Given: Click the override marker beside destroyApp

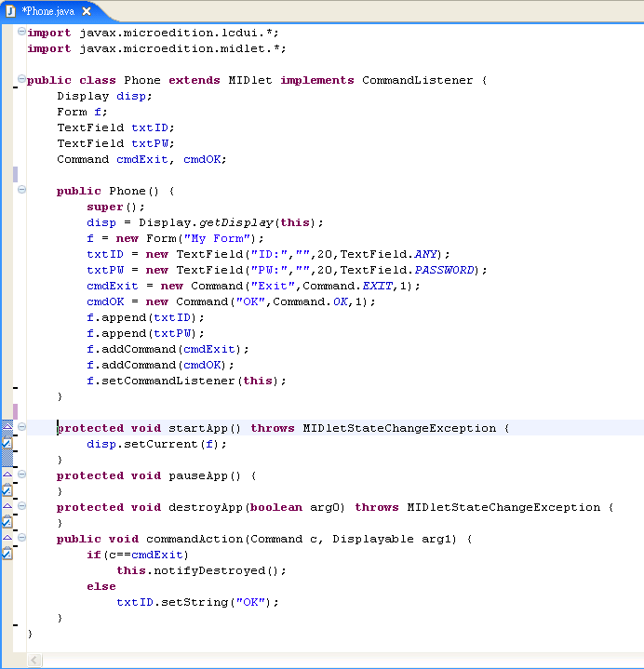Looking at the screenshot, I should pyautogui.click(x=7, y=505).
